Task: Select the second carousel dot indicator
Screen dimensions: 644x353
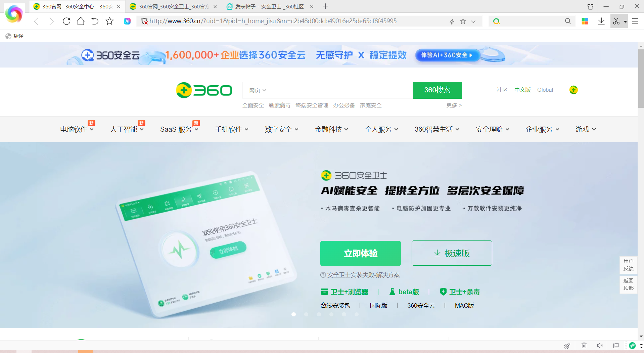Action: 306,314
